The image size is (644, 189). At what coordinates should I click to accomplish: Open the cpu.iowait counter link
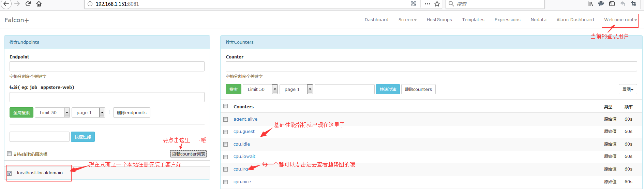tap(244, 157)
